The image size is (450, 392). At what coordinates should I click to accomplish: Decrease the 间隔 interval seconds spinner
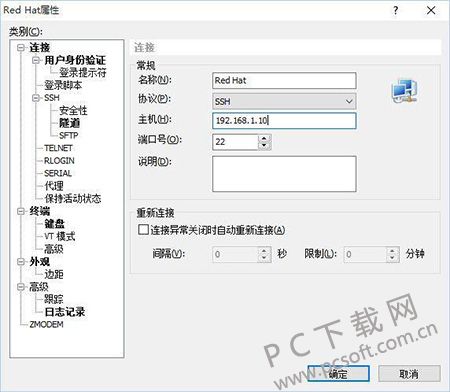tap(264, 258)
